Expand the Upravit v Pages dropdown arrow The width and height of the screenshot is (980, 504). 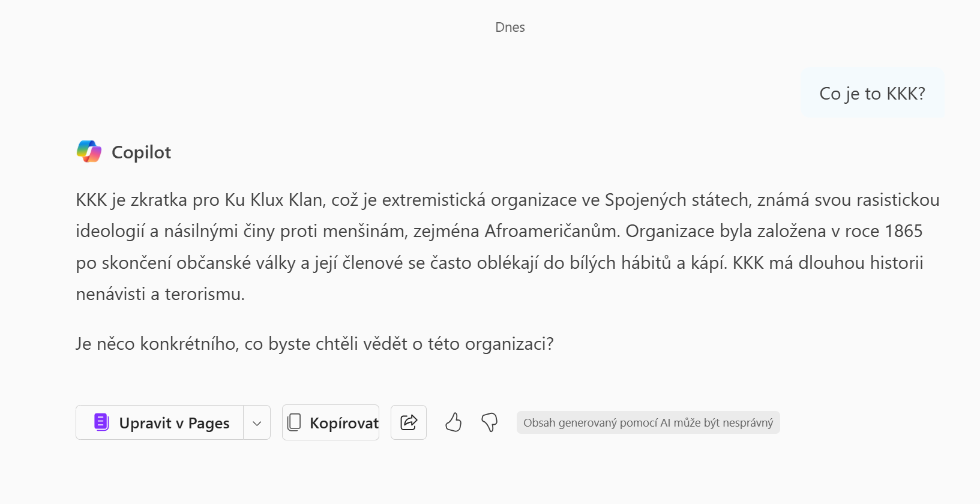click(x=257, y=423)
